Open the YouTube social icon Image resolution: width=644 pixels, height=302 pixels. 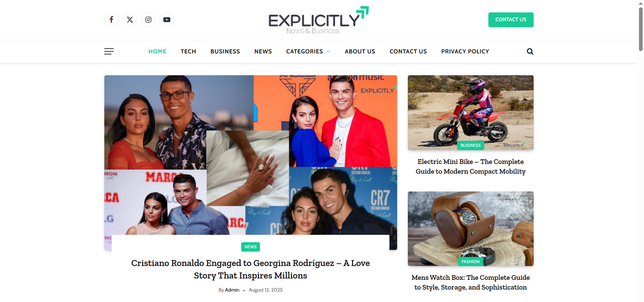167,20
